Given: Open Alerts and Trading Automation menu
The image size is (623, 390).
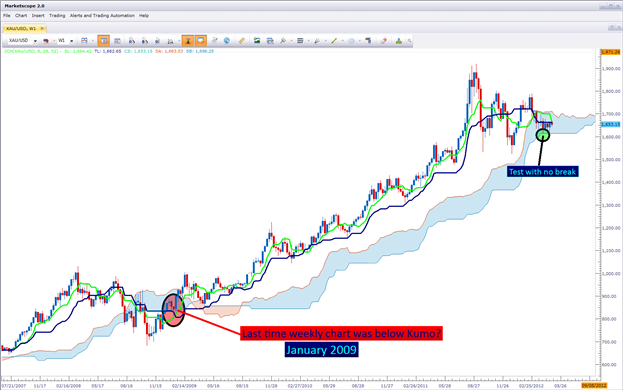Looking at the screenshot, I should tap(102, 15).
